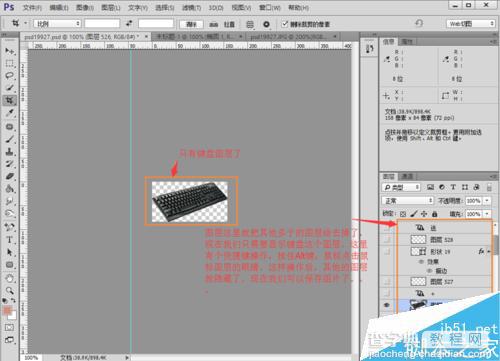The height and width of the screenshot is (361, 500).
Task: Open the File menu
Action: (x=32, y=7)
